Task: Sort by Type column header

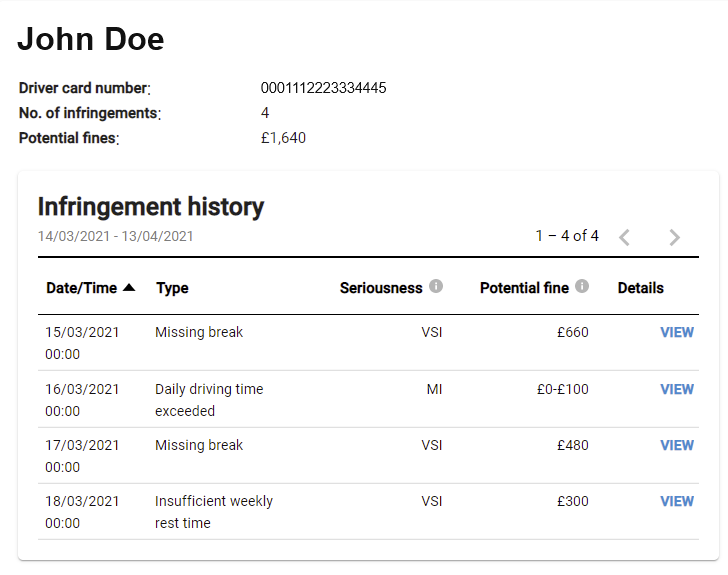Action: point(172,288)
